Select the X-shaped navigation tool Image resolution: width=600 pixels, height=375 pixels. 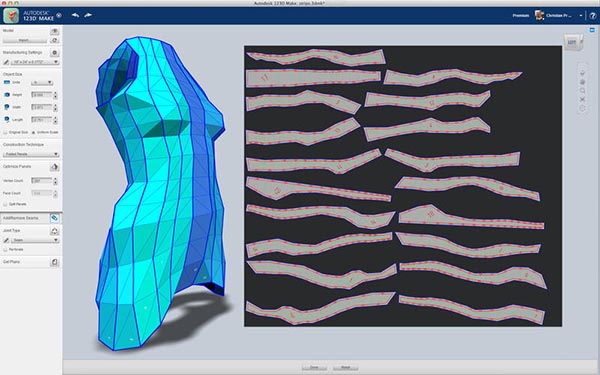click(582, 99)
